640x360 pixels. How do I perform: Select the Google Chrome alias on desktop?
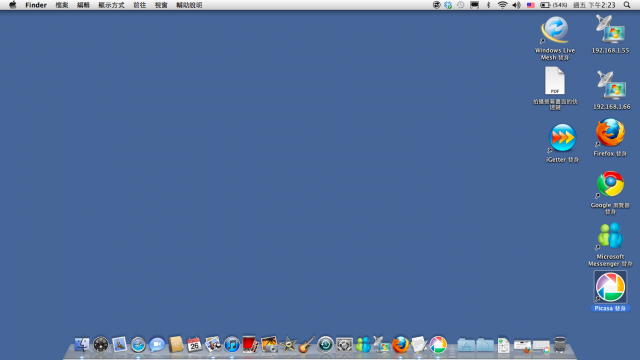610,192
